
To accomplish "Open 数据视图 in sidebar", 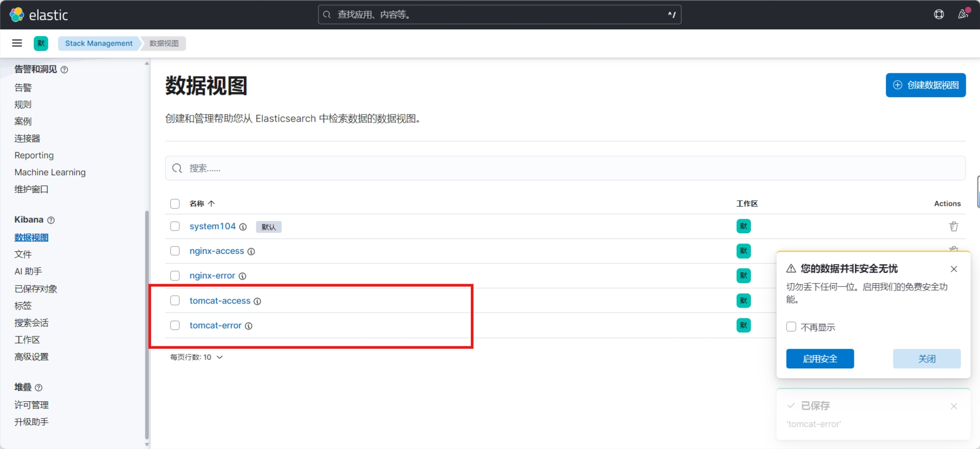I will (31, 238).
